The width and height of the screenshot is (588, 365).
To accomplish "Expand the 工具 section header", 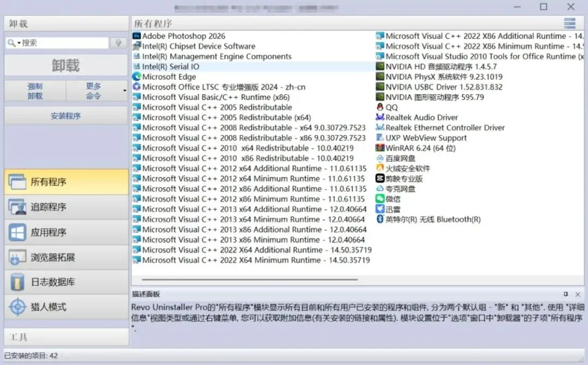I will 66,337.
